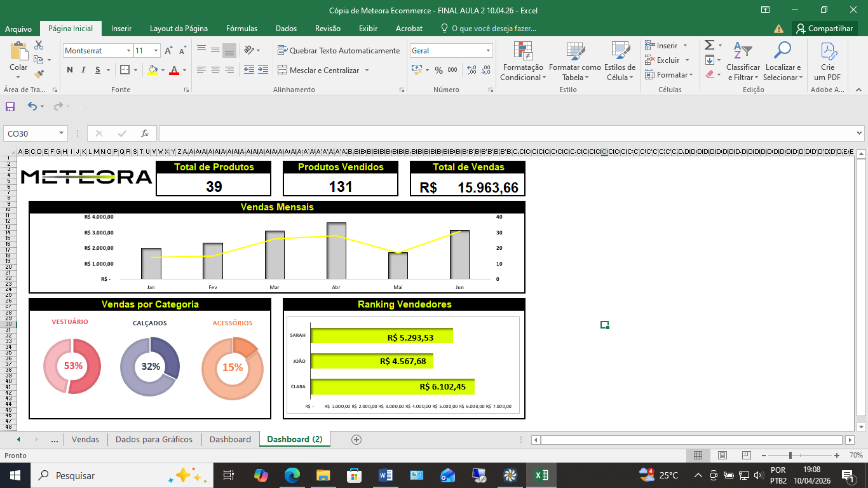The height and width of the screenshot is (488, 868).
Task: Toggle italic (I) formatting
Action: (83, 70)
